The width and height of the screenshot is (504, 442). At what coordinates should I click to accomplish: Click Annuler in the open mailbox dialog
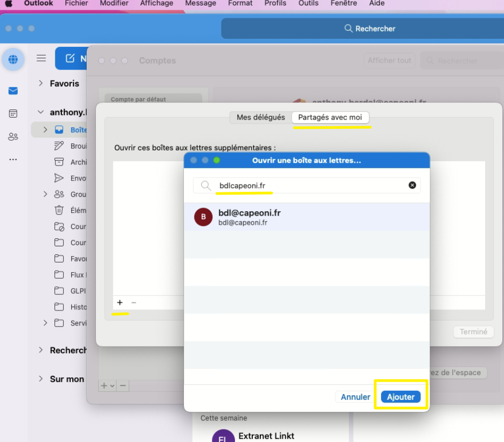(x=356, y=397)
